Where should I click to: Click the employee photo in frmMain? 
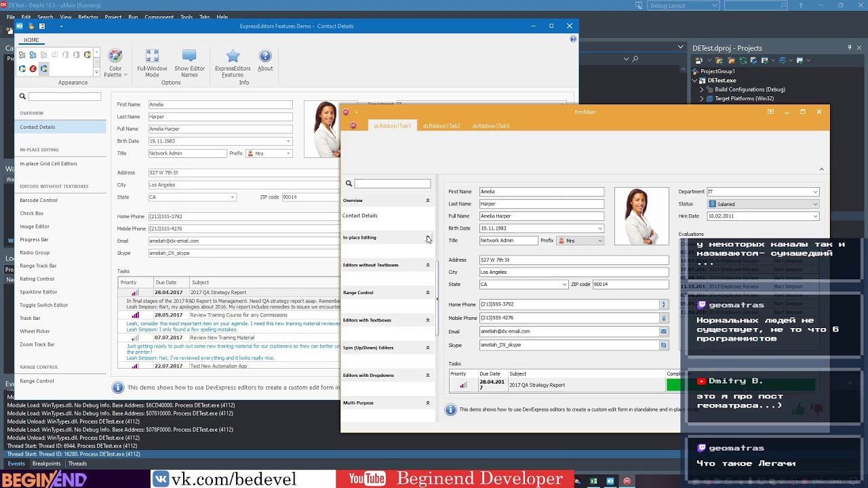tap(642, 216)
